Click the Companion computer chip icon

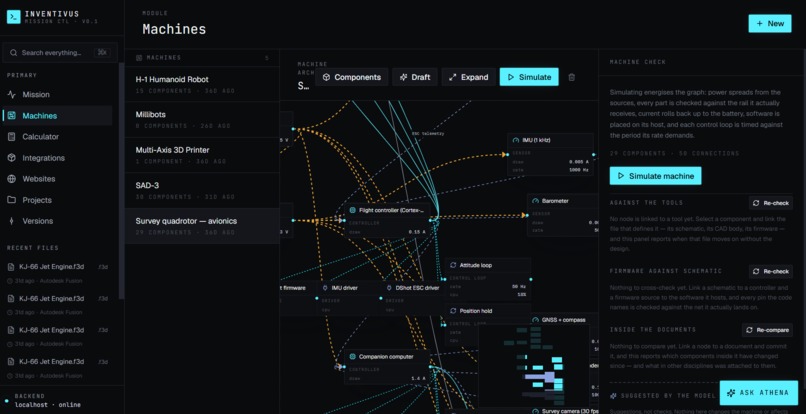[352, 356]
